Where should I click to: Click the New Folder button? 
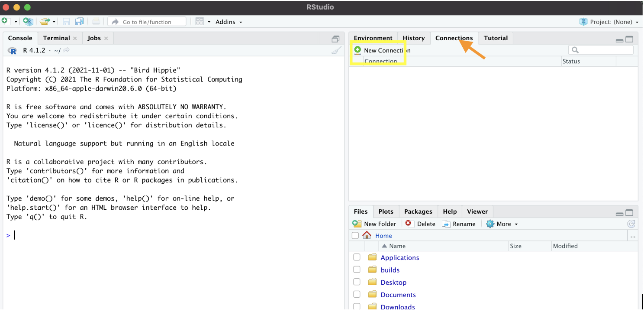pos(374,224)
